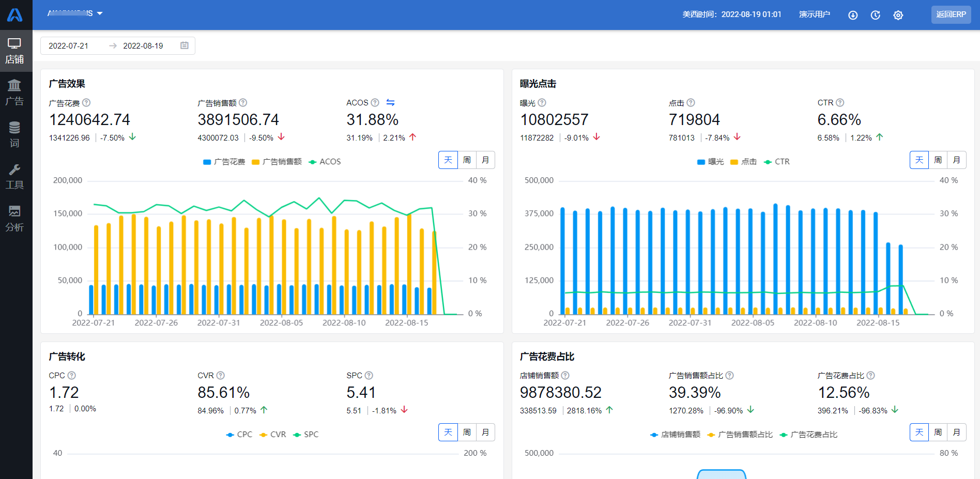Click the start date 2022-07-21 field
The height and width of the screenshot is (479, 980).
(x=68, y=46)
